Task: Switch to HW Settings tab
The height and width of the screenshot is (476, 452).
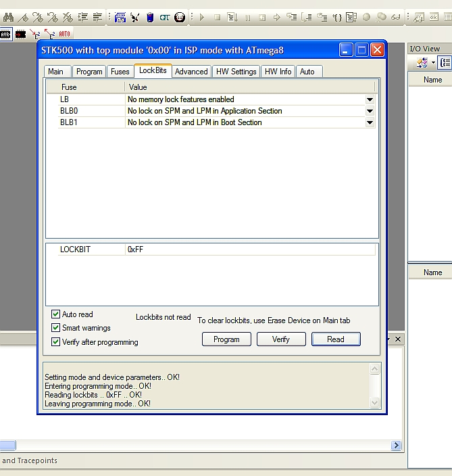Action: pos(236,72)
